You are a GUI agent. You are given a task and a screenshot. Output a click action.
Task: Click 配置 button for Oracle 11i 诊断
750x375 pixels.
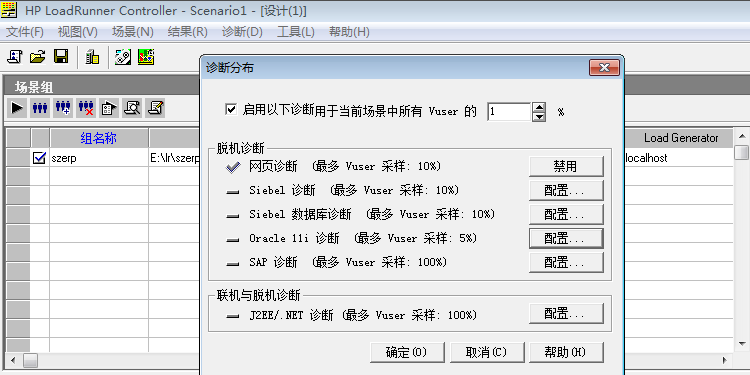(566, 238)
